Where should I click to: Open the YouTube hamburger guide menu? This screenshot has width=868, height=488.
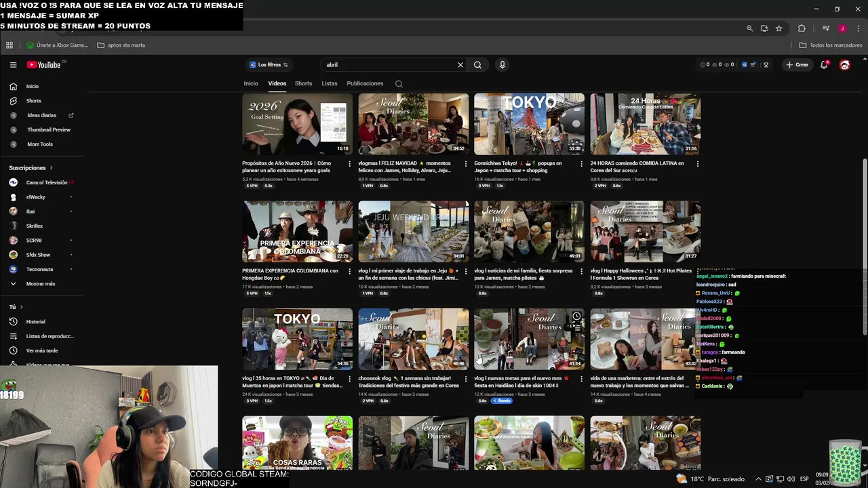tap(13, 65)
